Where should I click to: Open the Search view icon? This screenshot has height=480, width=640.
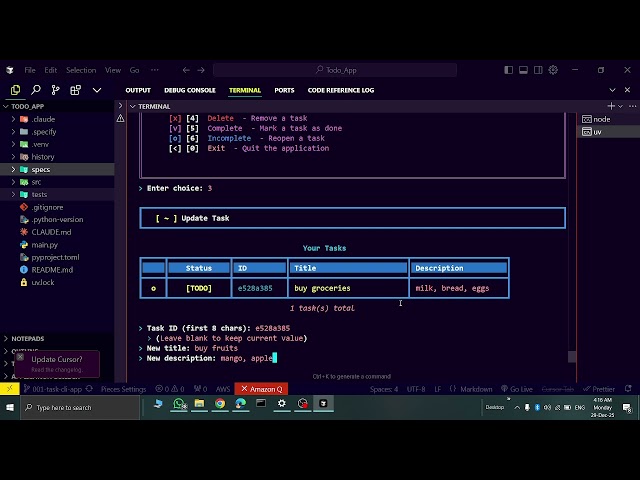coord(36,90)
